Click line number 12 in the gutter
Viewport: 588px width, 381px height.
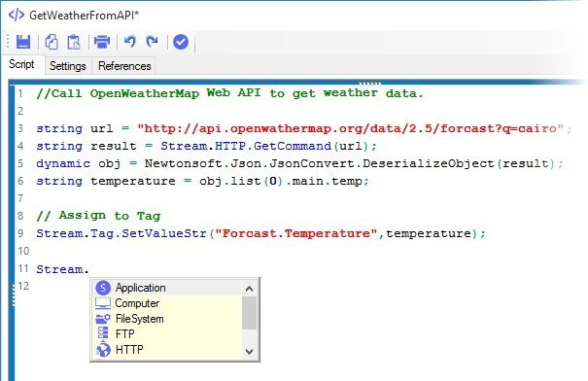point(23,286)
